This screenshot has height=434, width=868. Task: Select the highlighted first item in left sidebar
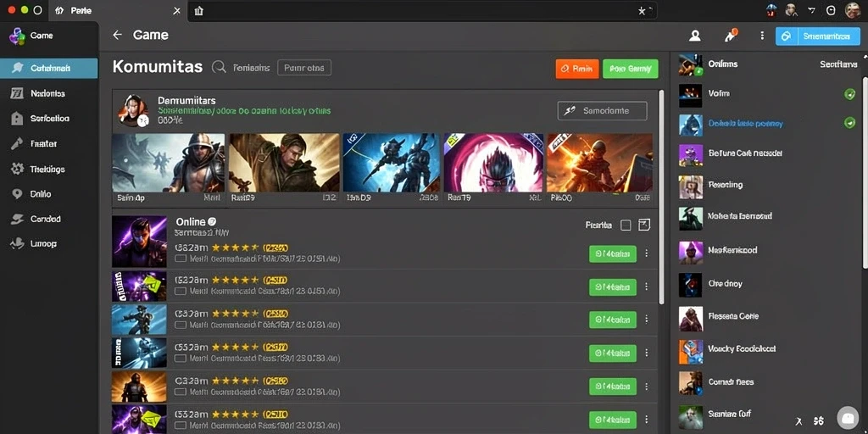click(x=48, y=68)
